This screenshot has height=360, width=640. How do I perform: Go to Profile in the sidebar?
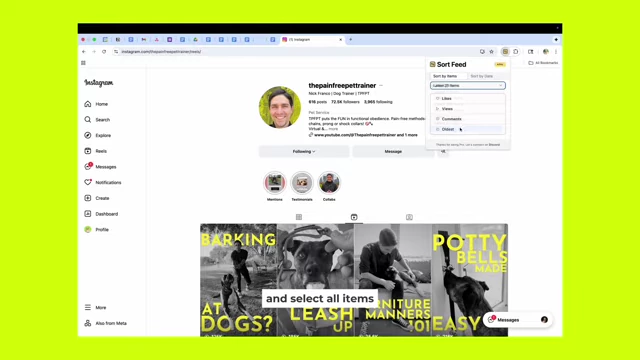click(x=97, y=229)
